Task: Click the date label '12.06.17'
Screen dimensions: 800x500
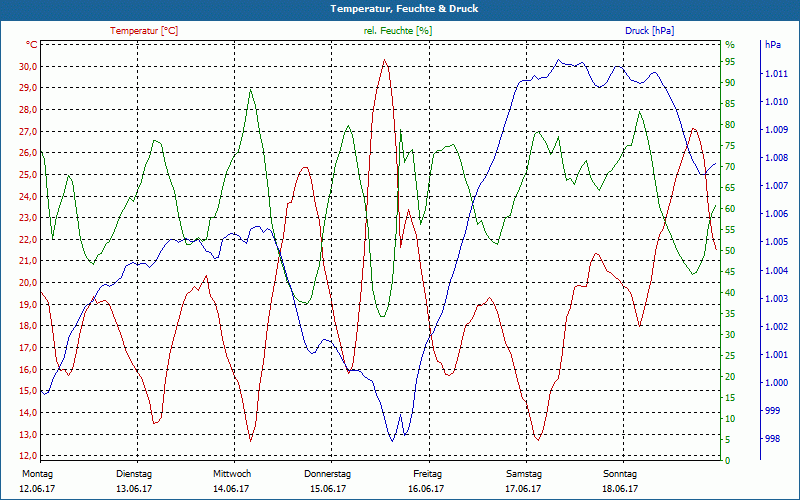Action: tap(37, 489)
